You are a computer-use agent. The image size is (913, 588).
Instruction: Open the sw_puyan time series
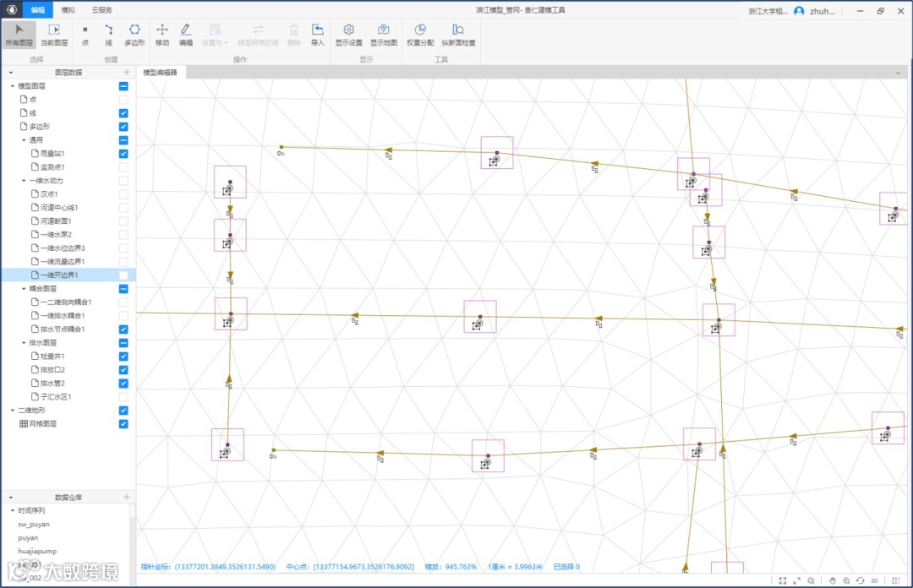(x=33, y=524)
